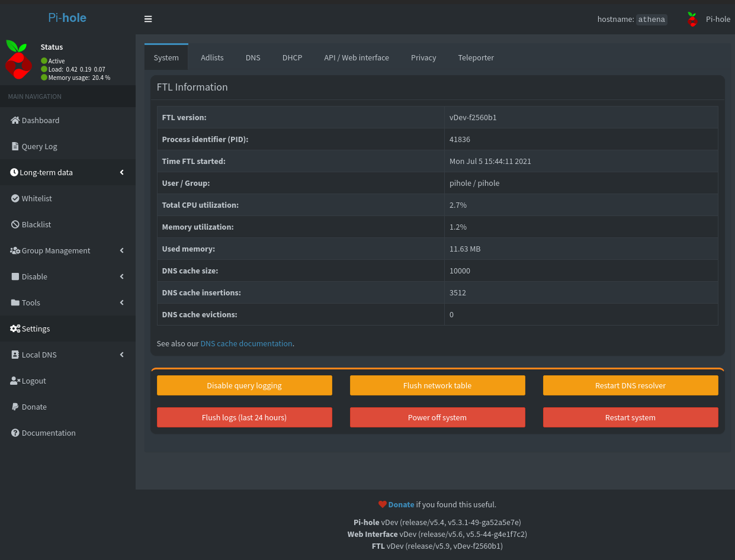Click the DNS cache evictions value 0
735x560 pixels.
click(x=452, y=314)
